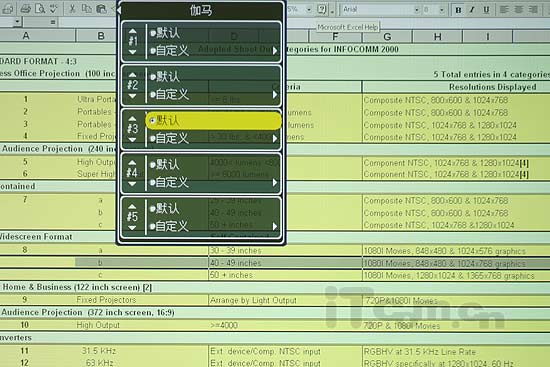Open Microsoft Excel Help question icon

[321, 9]
